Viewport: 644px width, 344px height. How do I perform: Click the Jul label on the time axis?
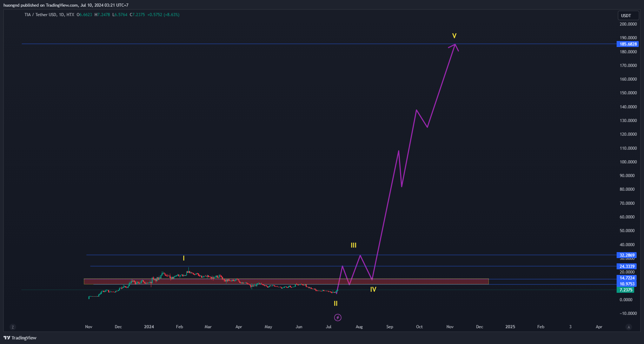(x=328, y=327)
